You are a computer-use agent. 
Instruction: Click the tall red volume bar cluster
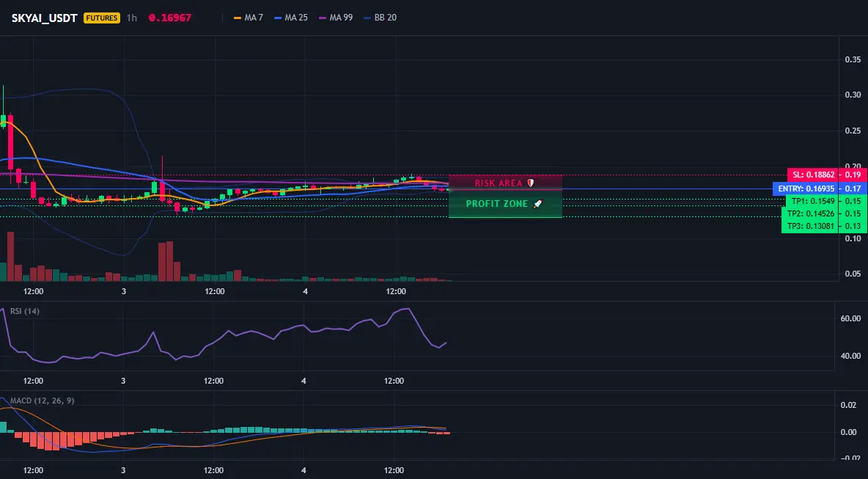pos(169,261)
